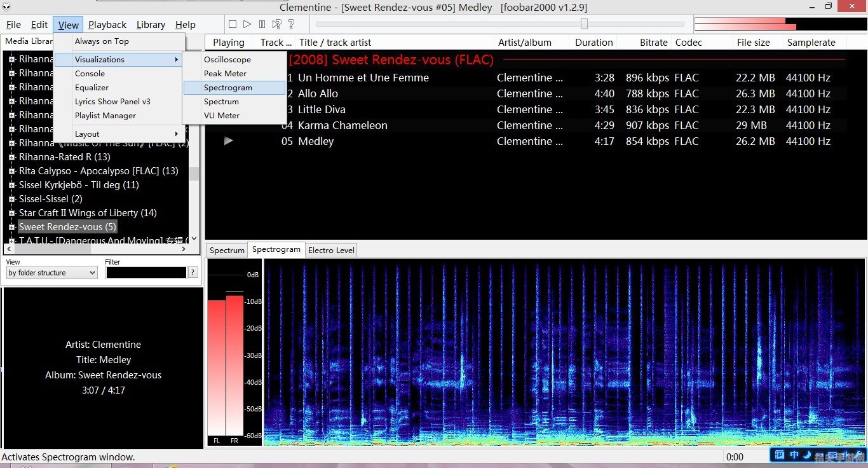The height and width of the screenshot is (468, 868).
Task: Open the File menu
Action: pyautogui.click(x=13, y=25)
